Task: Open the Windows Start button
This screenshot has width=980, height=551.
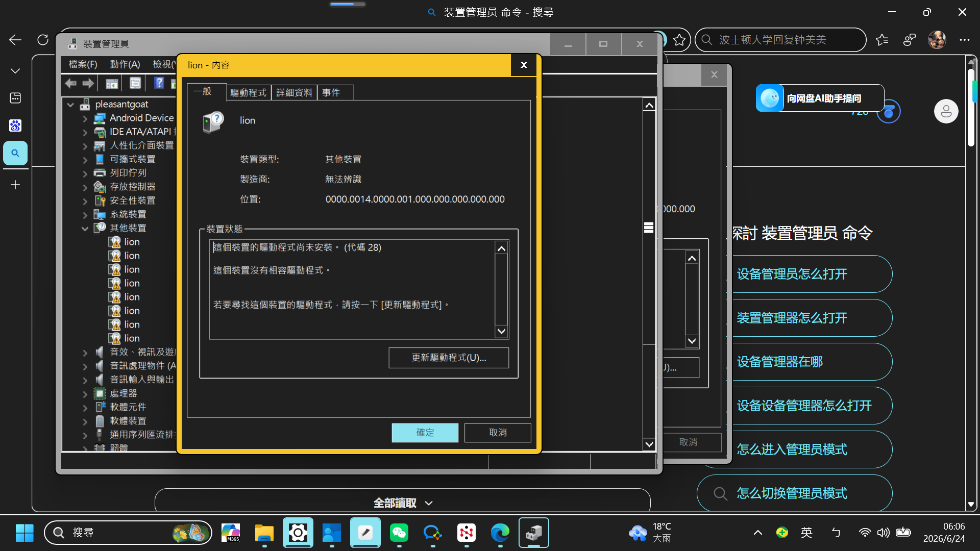Action: tap(24, 533)
